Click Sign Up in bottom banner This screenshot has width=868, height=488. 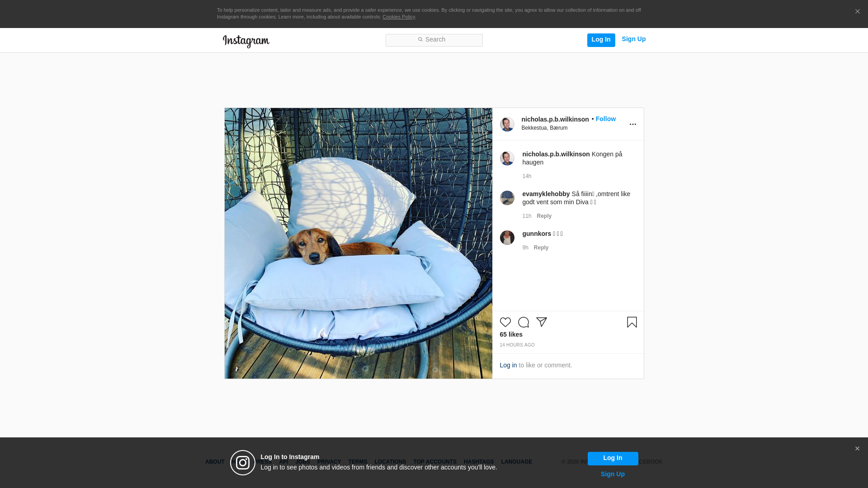click(x=613, y=474)
